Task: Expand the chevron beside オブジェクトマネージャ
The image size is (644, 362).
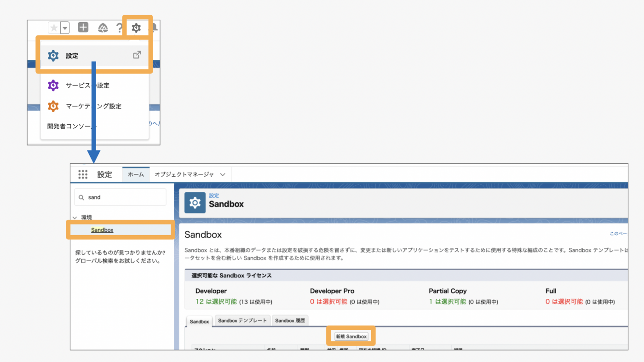Action: point(223,175)
